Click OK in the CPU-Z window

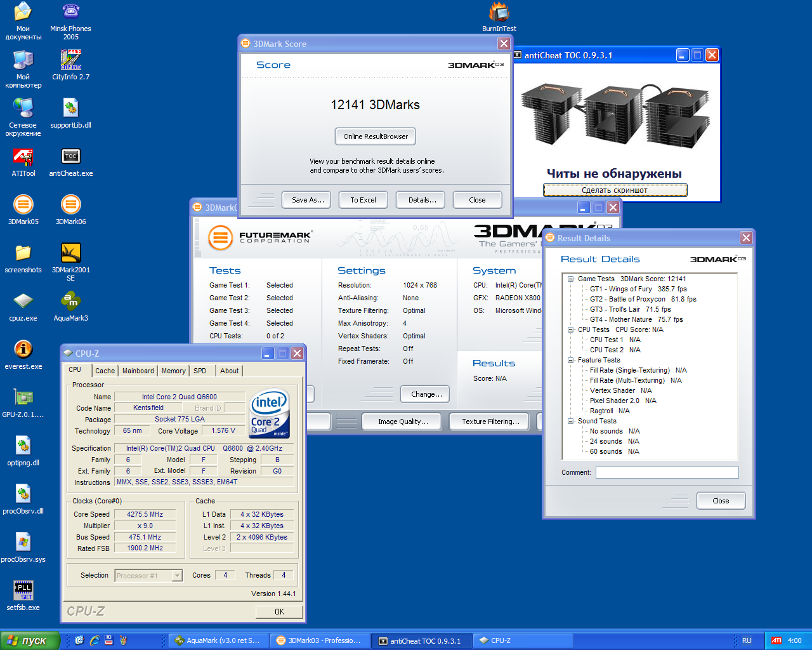point(279,612)
